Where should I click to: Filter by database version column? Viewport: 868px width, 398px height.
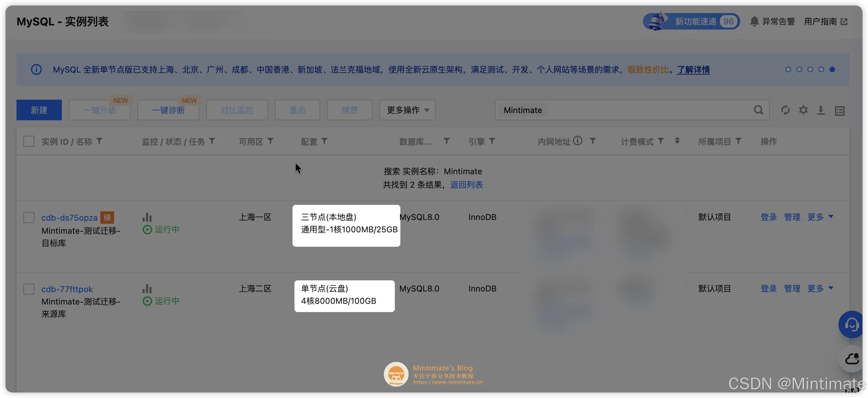(447, 141)
